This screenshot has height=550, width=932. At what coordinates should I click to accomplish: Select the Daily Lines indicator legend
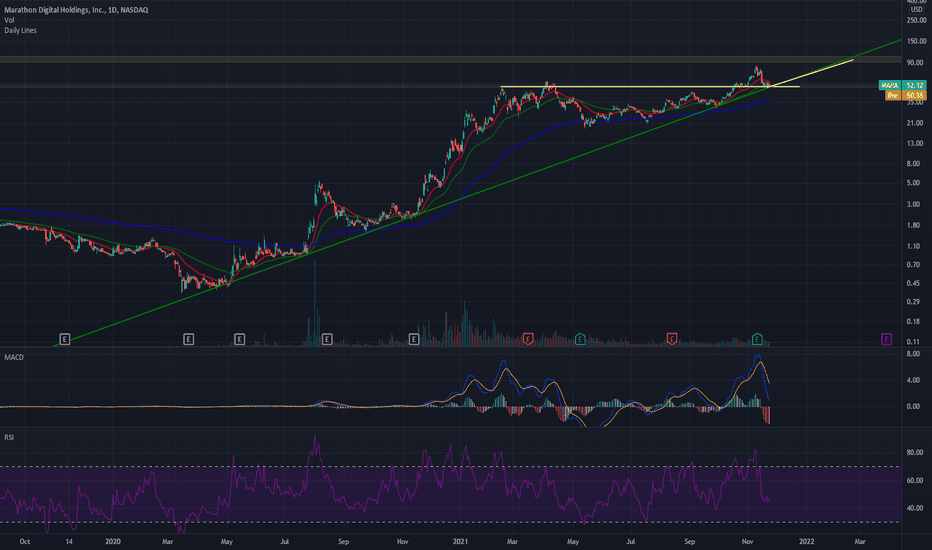20,30
